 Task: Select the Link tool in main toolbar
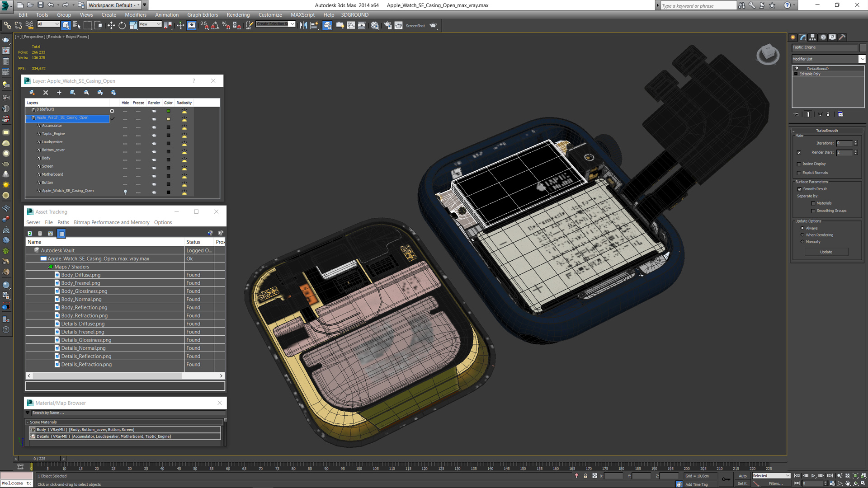(x=7, y=25)
